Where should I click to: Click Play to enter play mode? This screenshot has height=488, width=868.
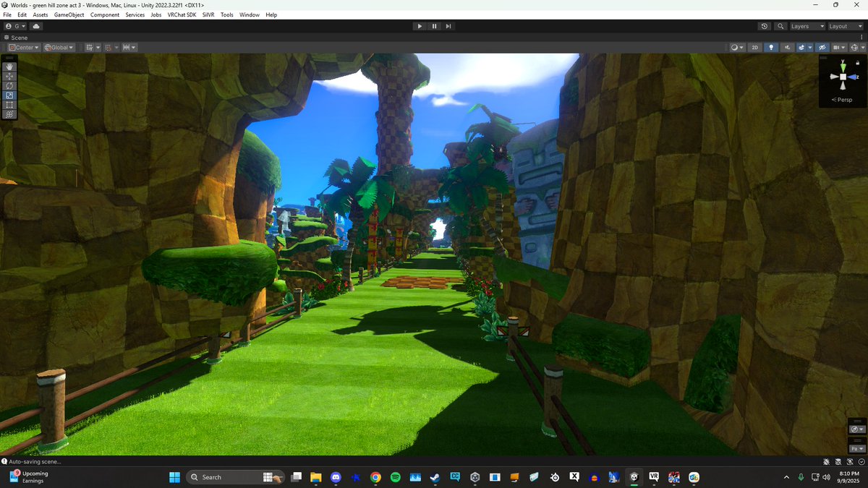click(x=420, y=26)
